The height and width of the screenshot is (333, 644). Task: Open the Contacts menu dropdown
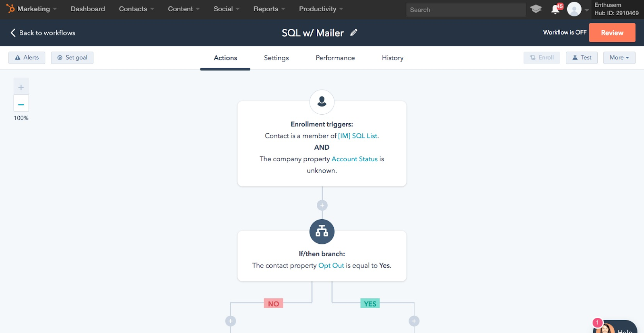pyautogui.click(x=136, y=9)
